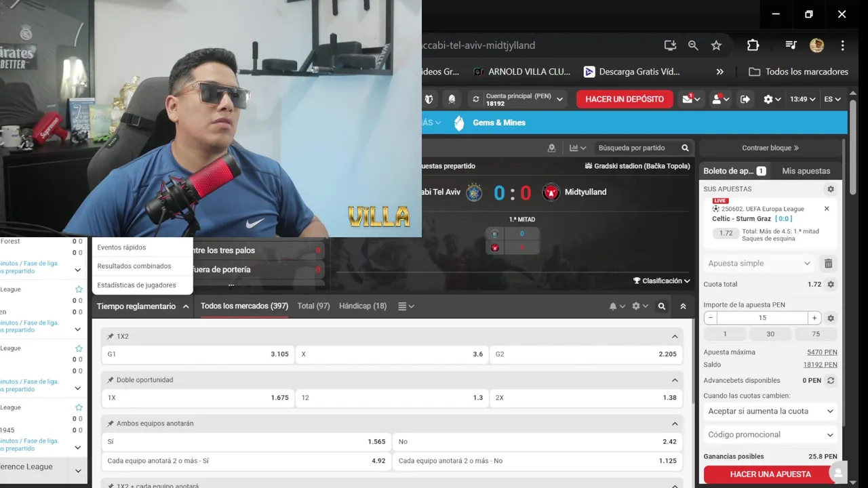Increase stake with plus button
868x488 pixels.
pyautogui.click(x=814, y=318)
